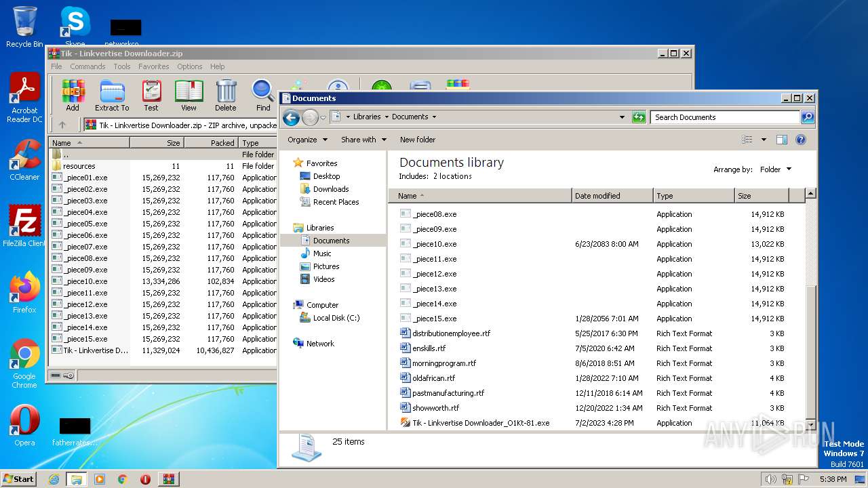This screenshot has width=868, height=488.
Task: Click in the Search Documents field
Action: (x=724, y=117)
